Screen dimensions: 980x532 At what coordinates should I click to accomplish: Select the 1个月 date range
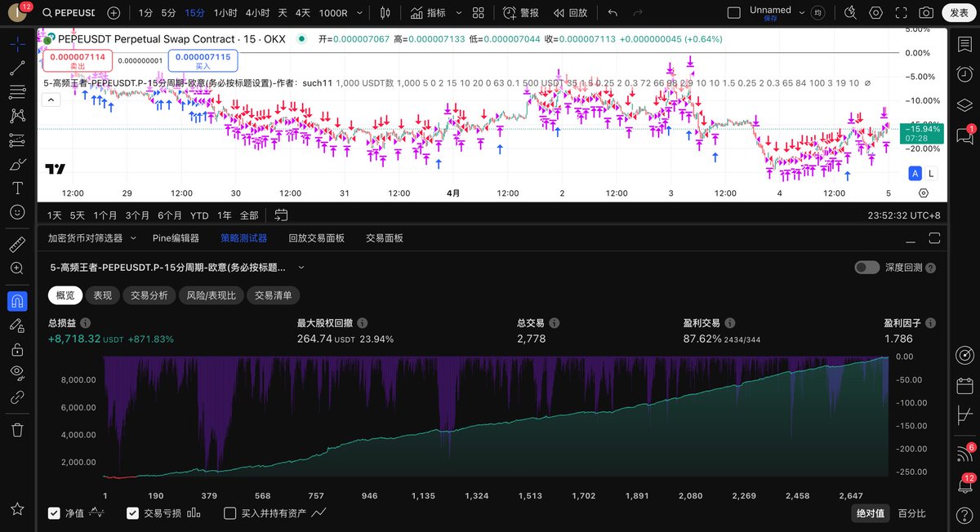(x=105, y=215)
